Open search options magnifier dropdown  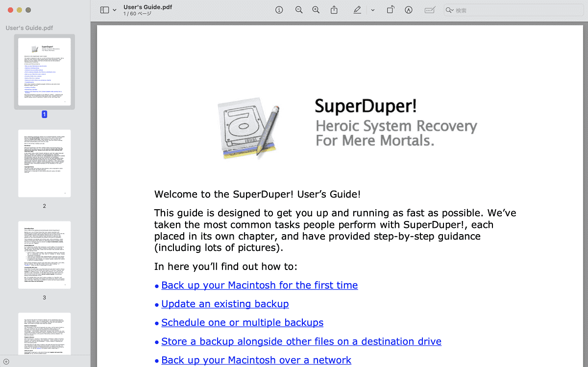pyautogui.click(x=450, y=10)
